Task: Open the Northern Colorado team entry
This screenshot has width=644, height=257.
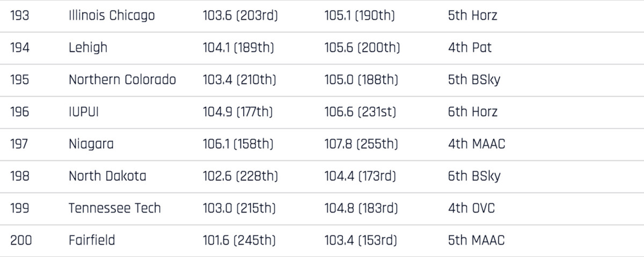Action: tap(122, 80)
